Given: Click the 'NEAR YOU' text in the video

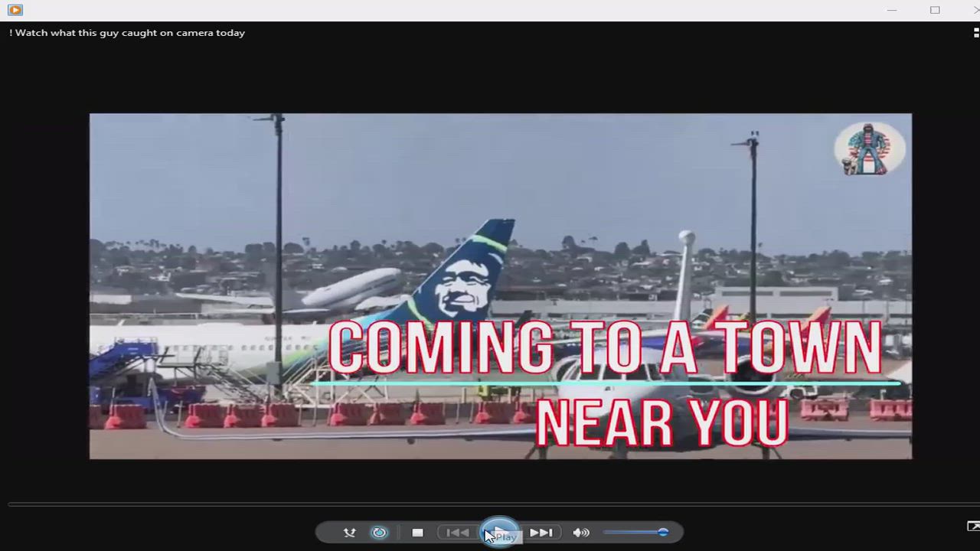Looking at the screenshot, I should click(x=661, y=422).
